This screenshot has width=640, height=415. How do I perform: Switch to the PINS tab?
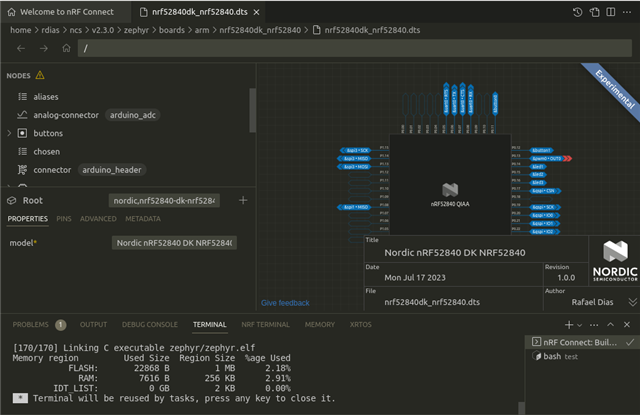(64, 219)
